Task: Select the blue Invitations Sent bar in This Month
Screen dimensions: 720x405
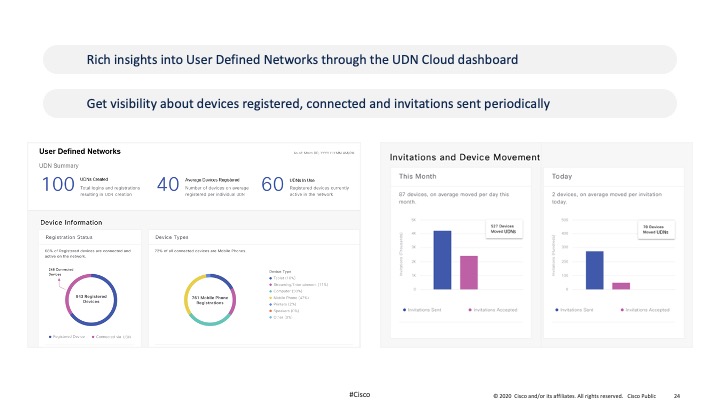Action: click(x=441, y=260)
